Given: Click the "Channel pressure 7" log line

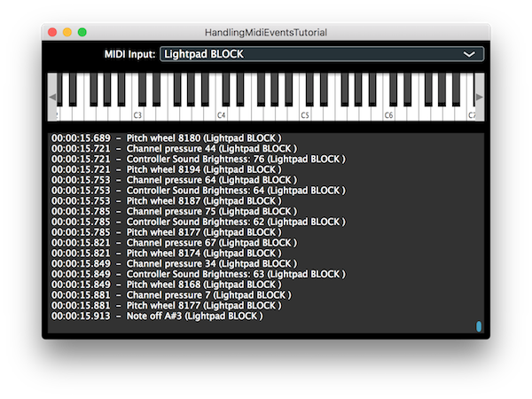Looking at the screenshot, I should pyautogui.click(x=208, y=294).
